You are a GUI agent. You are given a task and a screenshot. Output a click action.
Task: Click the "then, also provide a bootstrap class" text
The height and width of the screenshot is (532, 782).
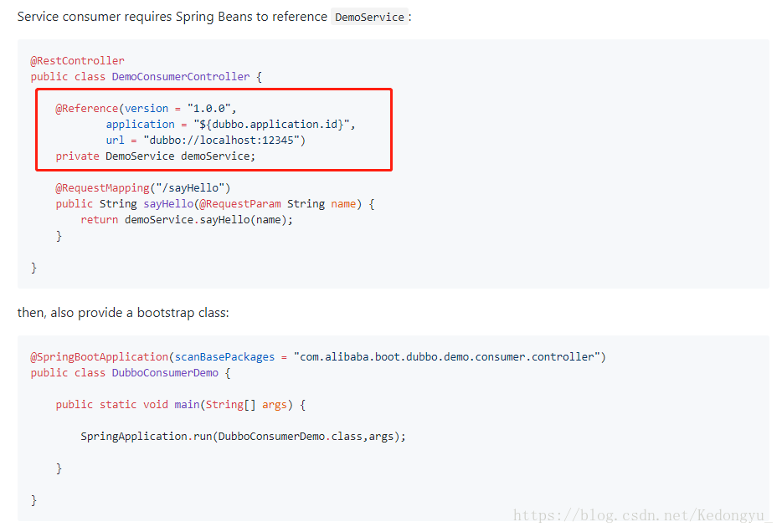pos(123,312)
